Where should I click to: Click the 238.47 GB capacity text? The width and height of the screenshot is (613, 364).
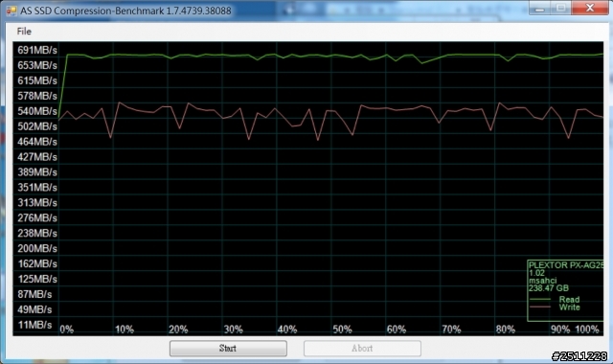549,288
